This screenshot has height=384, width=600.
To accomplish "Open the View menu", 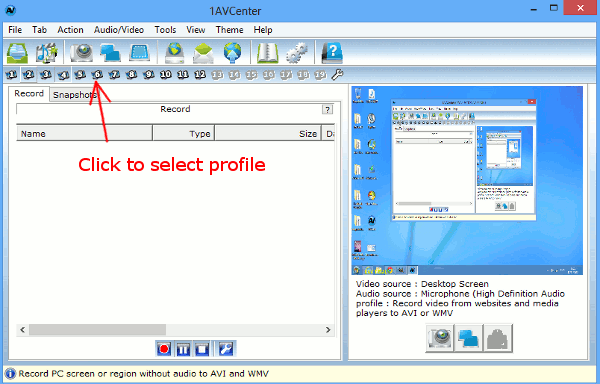I will click(x=196, y=30).
